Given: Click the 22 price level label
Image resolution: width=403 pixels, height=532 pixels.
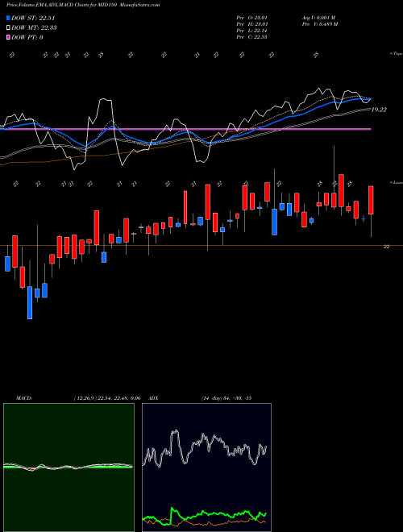Looking at the screenshot, I should (386, 247).
